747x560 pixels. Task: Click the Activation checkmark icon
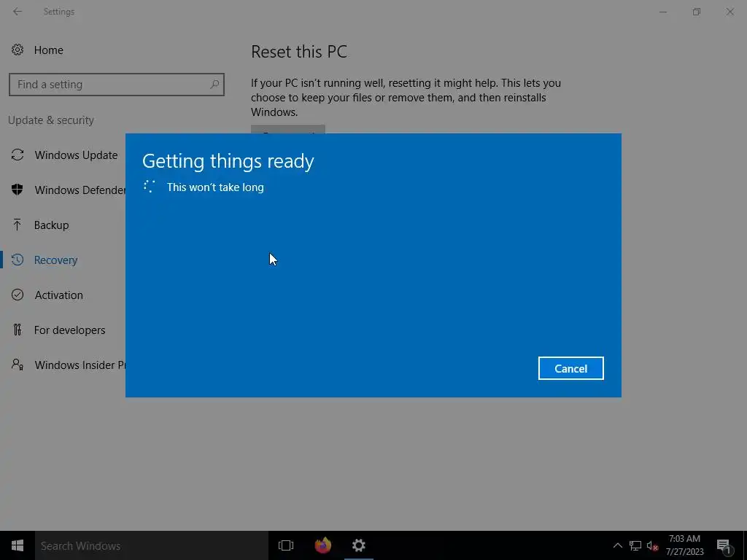(18, 295)
